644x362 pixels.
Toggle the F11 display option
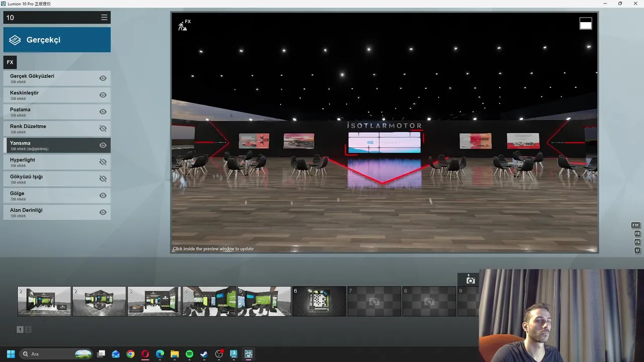(636, 225)
